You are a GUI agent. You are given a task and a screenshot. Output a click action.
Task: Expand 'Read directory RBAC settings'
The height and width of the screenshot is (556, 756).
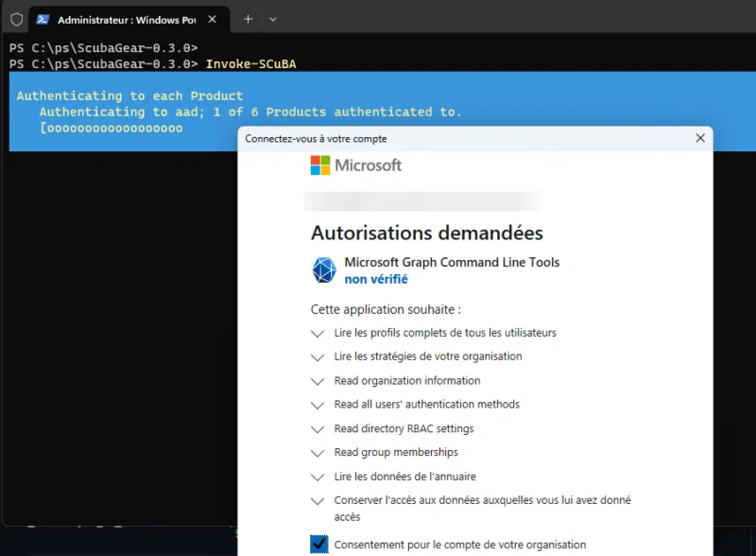click(318, 428)
